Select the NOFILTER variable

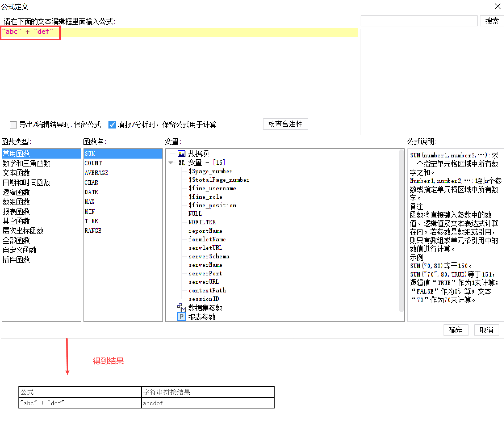click(x=202, y=222)
